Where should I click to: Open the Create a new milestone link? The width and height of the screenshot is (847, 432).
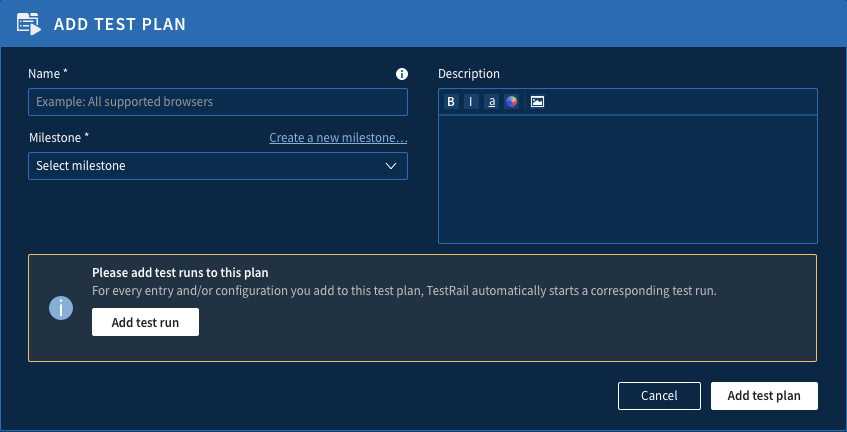(338, 138)
